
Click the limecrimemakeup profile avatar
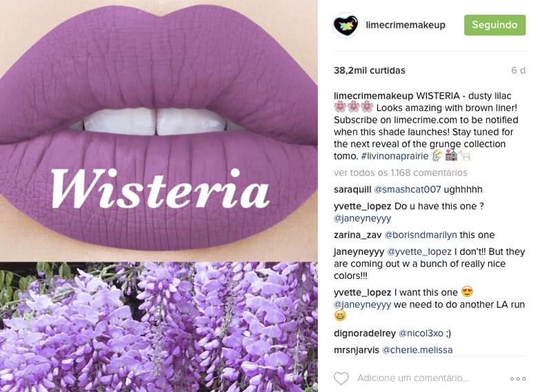point(346,25)
